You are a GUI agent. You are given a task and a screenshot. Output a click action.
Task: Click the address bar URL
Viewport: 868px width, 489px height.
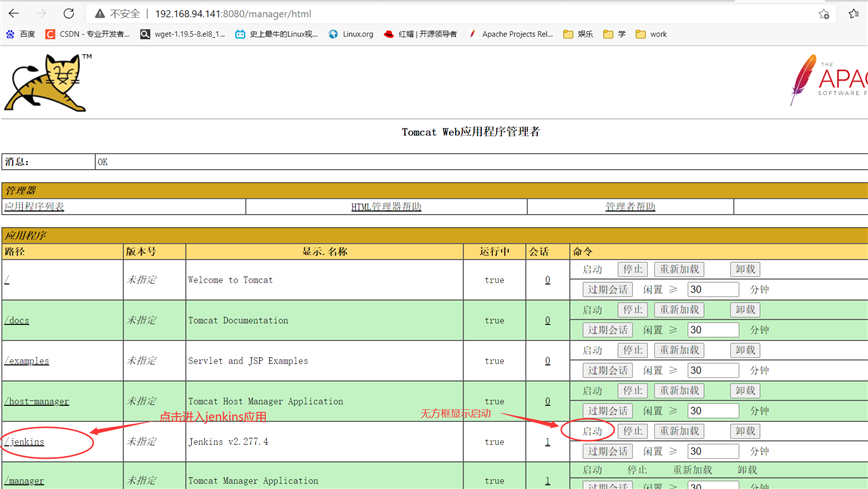(x=233, y=14)
